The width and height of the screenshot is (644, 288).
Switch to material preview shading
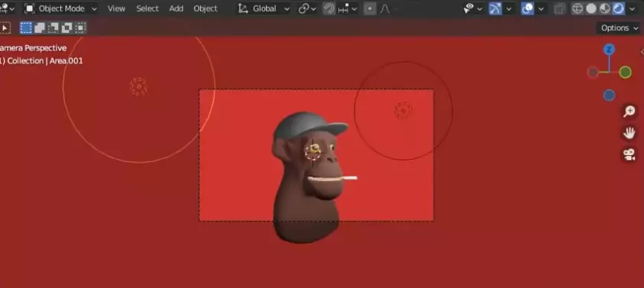[604, 8]
